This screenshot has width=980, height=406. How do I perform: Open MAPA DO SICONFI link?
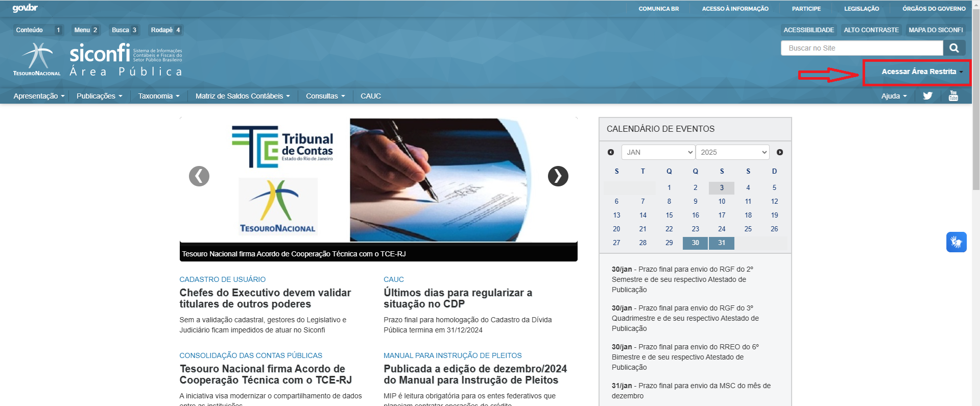(936, 30)
